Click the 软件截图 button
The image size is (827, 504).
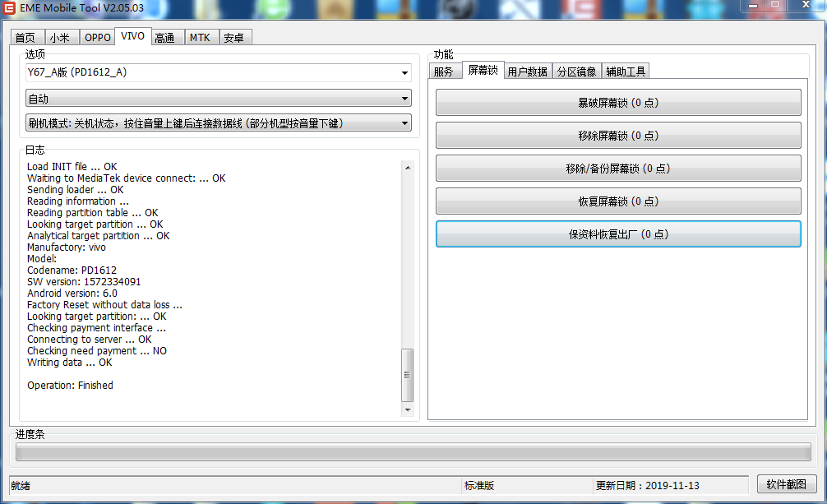[x=787, y=484]
